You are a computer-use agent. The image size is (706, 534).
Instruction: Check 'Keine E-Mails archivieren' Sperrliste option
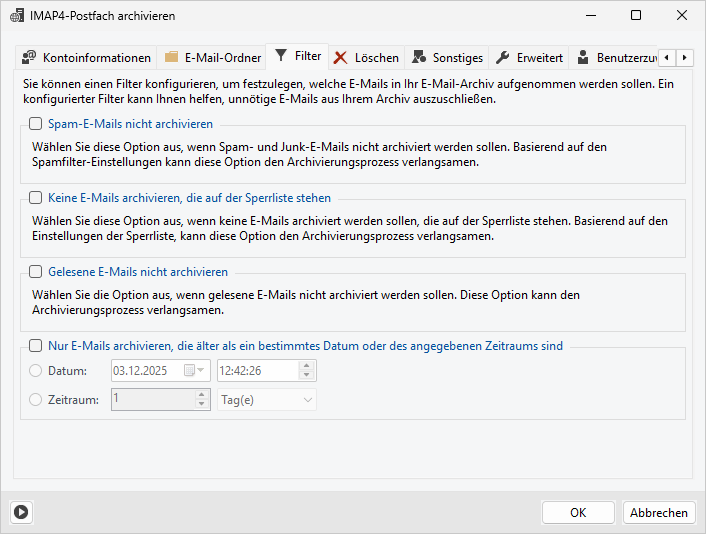click(36, 198)
